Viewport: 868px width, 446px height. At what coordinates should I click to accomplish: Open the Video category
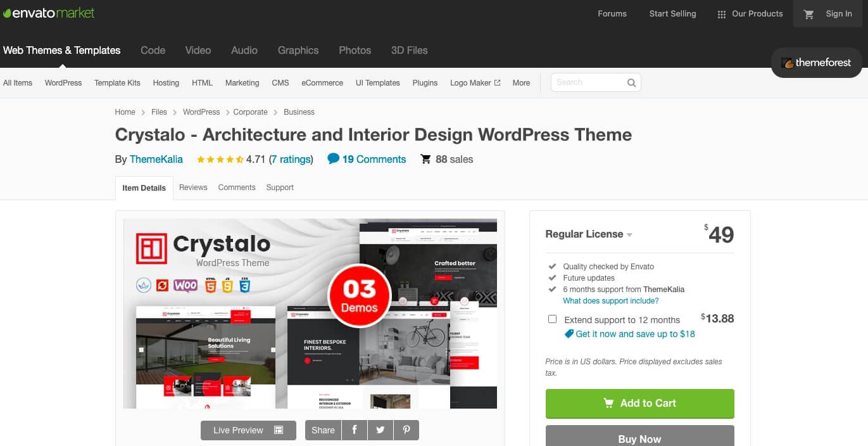point(198,50)
